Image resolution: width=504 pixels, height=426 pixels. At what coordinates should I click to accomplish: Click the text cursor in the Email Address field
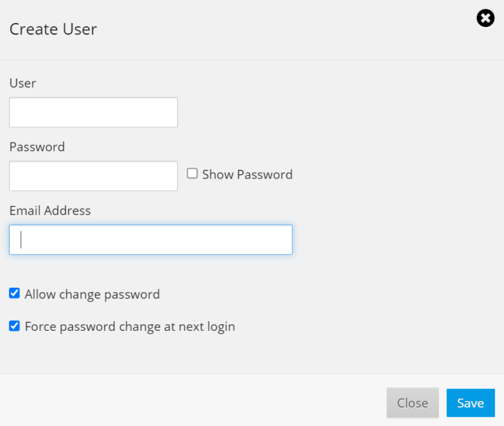click(x=21, y=240)
